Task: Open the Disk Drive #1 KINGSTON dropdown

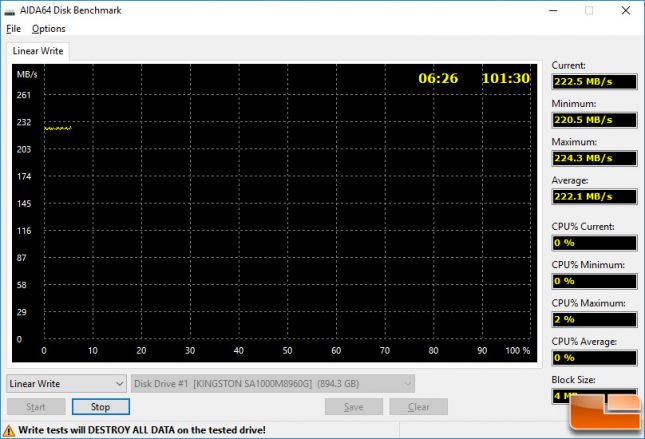Action: click(x=273, y=383)
